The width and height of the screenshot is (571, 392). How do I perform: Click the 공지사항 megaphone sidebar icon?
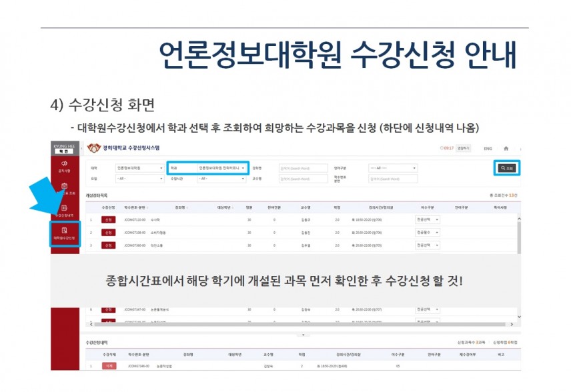pos(65,165)
